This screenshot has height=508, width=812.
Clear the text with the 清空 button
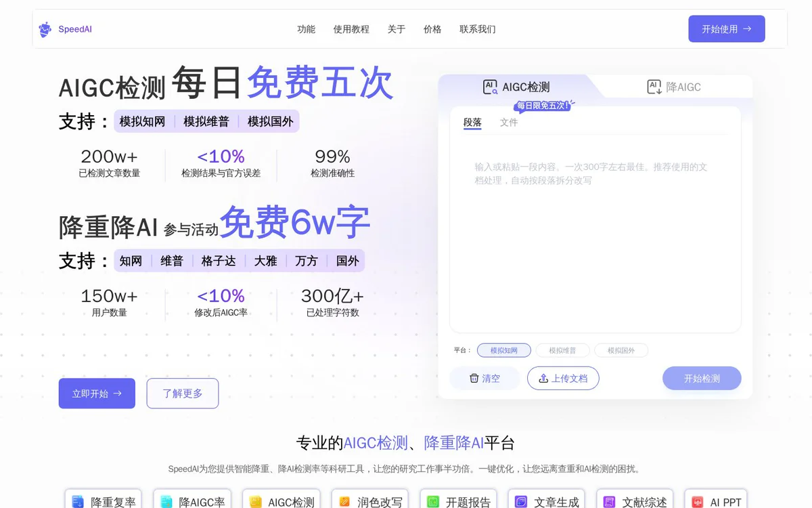[x=485, y=379]
